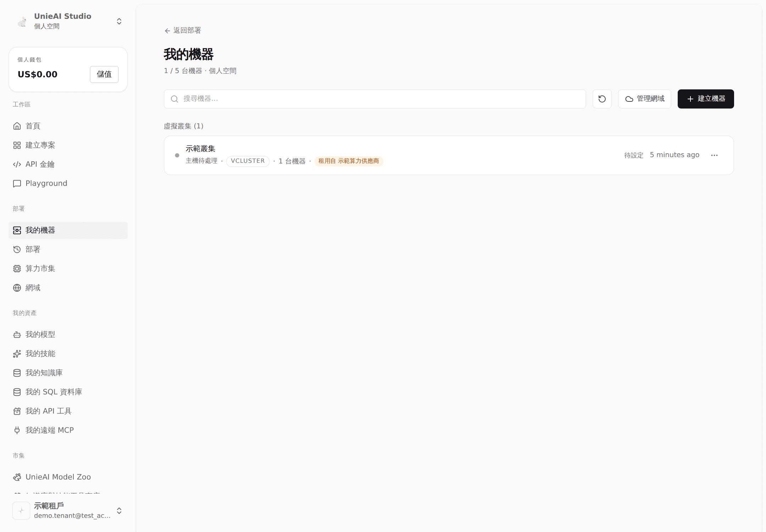Click the globe icon beside 網域

tap(17, 288)
